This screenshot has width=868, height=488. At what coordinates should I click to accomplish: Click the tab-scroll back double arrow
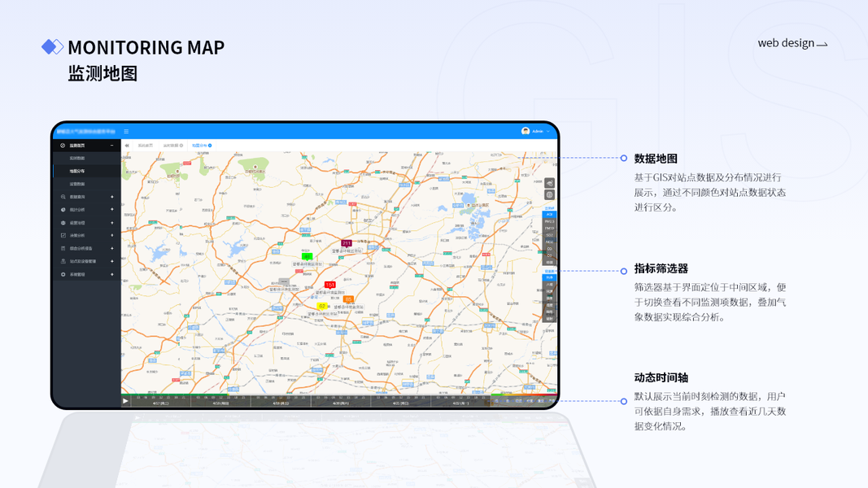127,146
